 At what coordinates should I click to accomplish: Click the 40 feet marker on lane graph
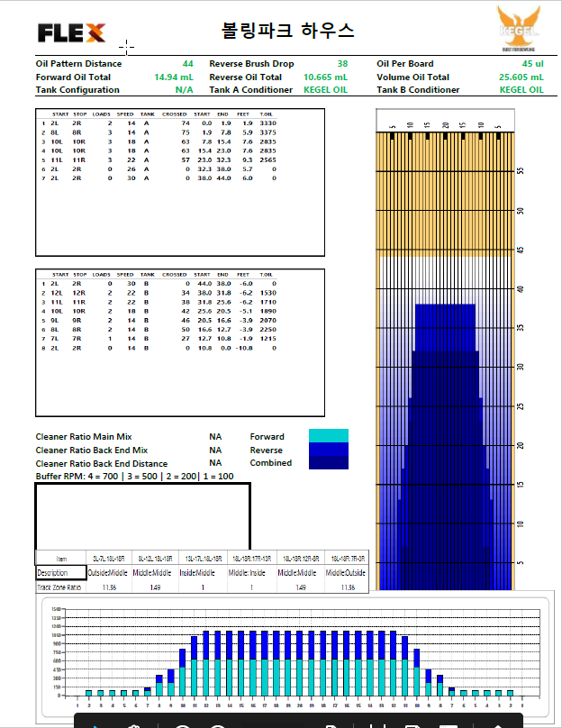[x=521, y=289]
